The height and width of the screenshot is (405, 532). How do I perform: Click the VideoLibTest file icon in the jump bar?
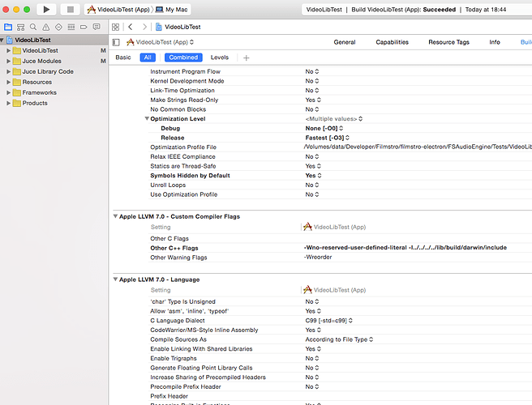(x=158, y=27)
